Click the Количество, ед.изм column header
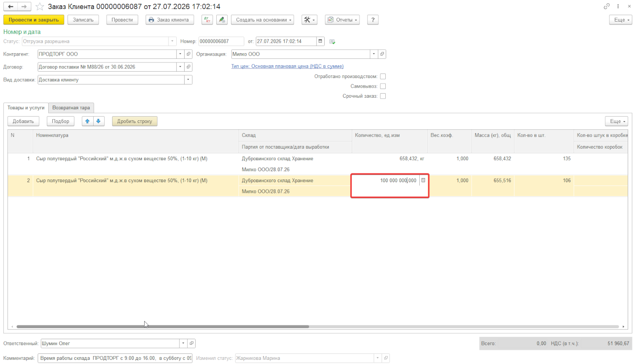Viewport: 636px width, 364px height. tap(389, 141)
